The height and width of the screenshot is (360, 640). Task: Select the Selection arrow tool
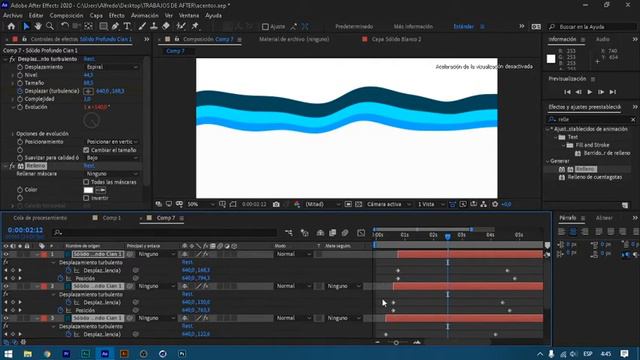click(26, 27)
